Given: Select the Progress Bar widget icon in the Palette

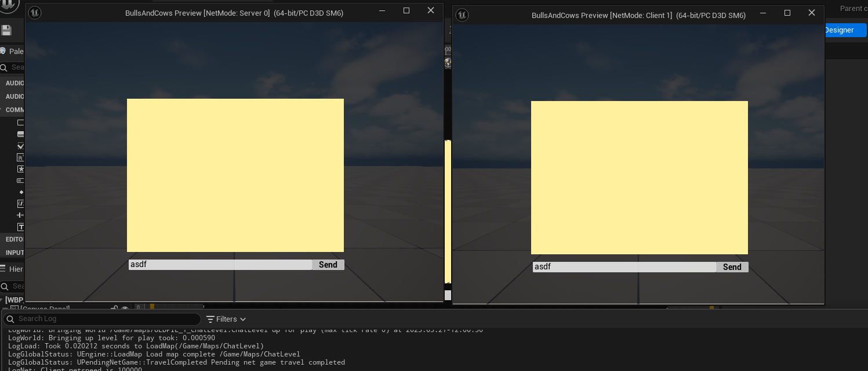Looking at the screenshot, I should coord(21,181).
